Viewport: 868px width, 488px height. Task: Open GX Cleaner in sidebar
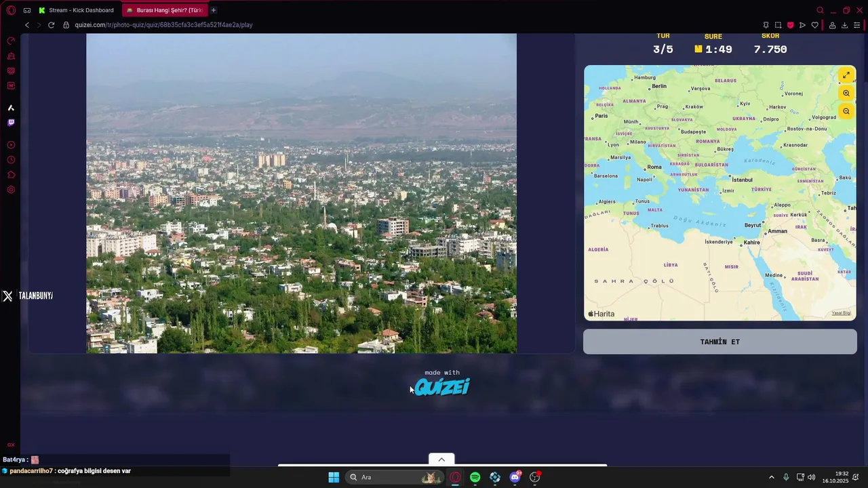coord(11,56)
